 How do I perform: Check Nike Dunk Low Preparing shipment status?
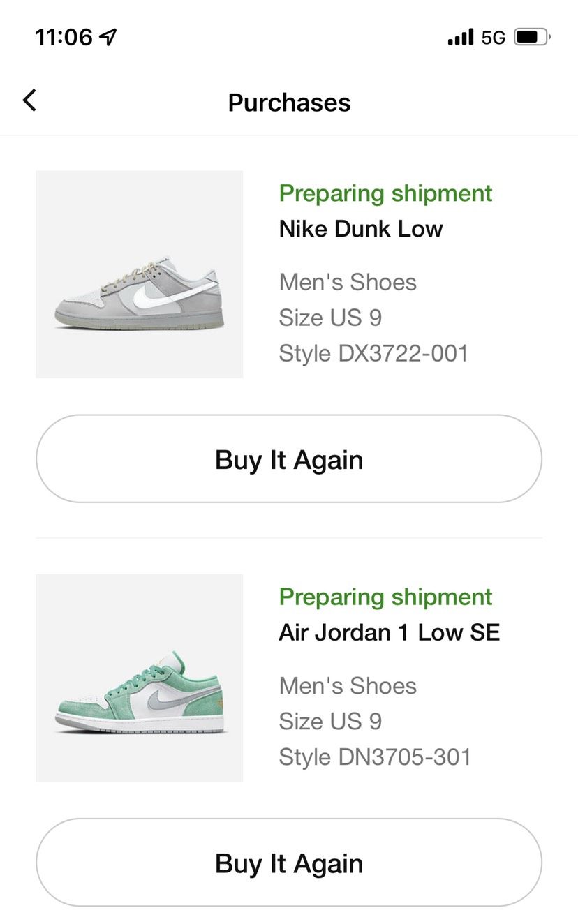pyautogui.click(x=385, y=193)
